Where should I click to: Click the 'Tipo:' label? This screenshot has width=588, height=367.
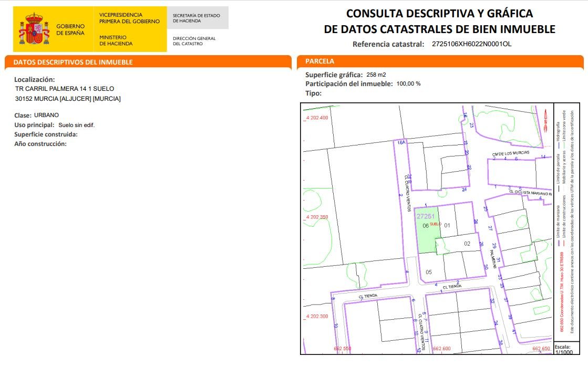click(x=314, y=93)
